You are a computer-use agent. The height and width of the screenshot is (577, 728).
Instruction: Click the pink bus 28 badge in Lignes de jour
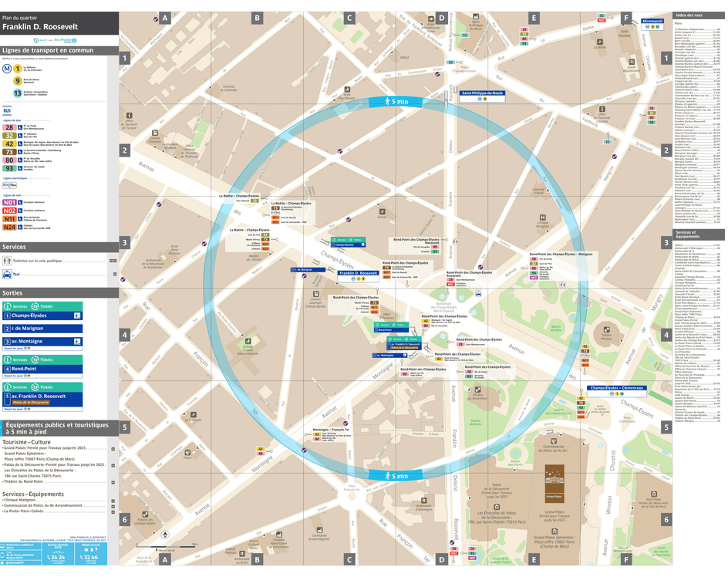pyautogui.click(x=9, y=127)
